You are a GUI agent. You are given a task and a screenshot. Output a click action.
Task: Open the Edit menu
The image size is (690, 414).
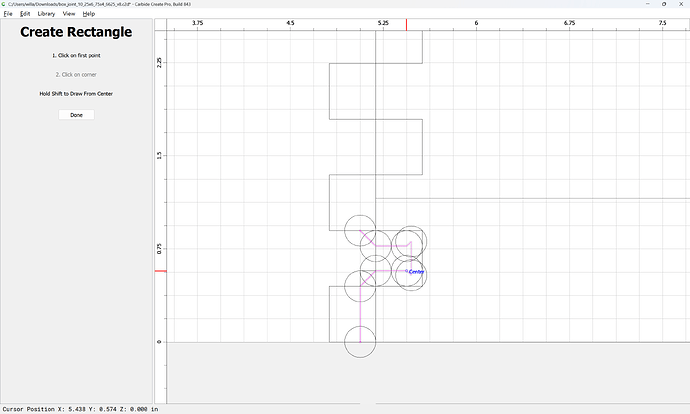coord(25,14)
